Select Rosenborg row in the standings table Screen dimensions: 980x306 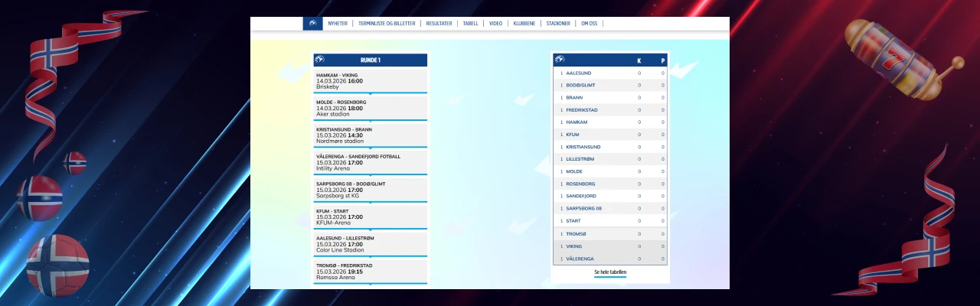click(610, 184)
